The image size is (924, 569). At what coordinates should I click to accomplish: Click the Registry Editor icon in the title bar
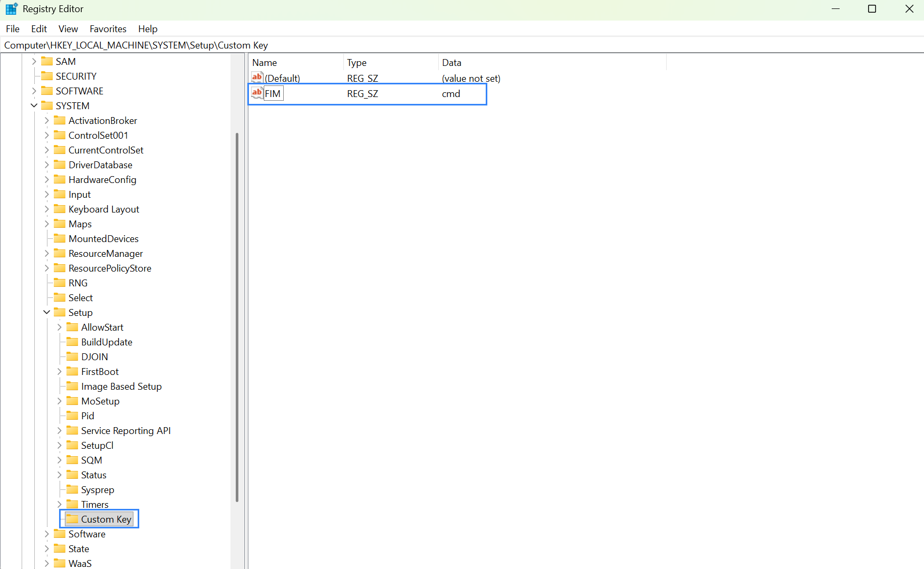tap(11, 8)
